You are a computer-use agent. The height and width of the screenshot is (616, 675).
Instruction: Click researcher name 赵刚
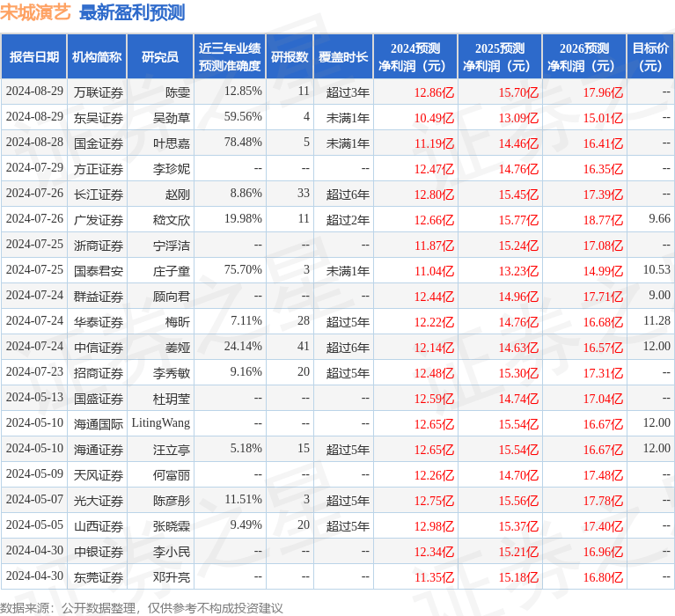[x=178, y=194]
